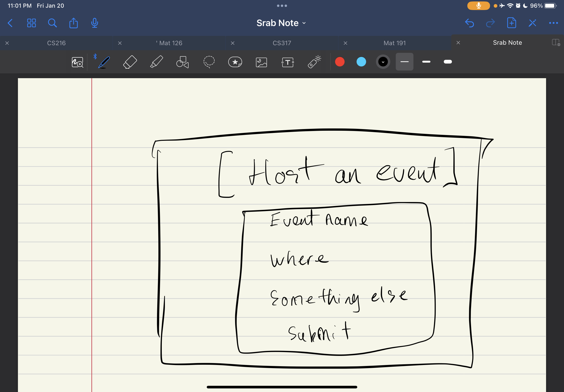This screenshot has height=392, width=564.
Task: Select the Eraser tool
Action: 130,62
